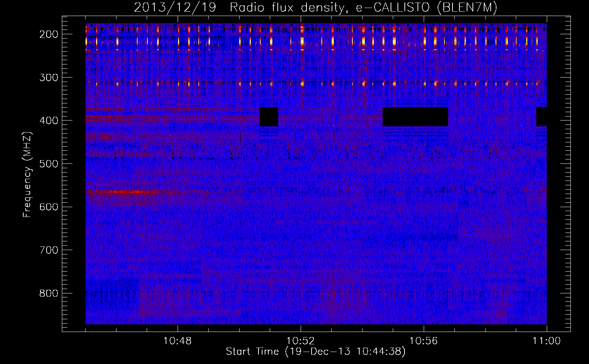Click the 400 frequency tick label
The height and width of the screenshot is (364, 589).
[x=48, y=120]
